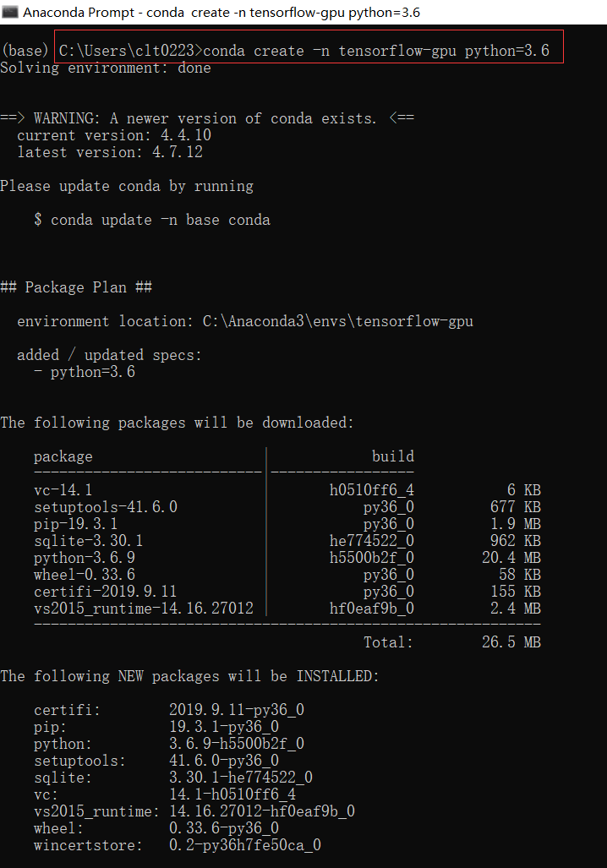Click the Total 26.5 MB size

pyautogui.click(x=511, y=642)
